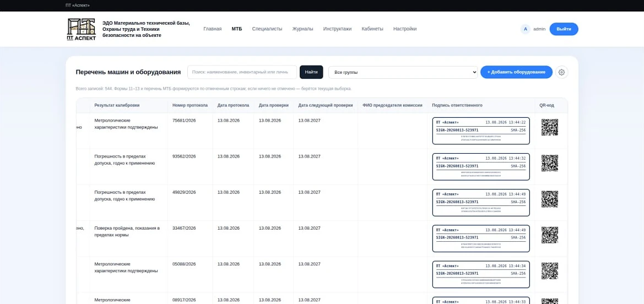The height and width of the screenshot is (304, 644).
Task: Click Подпись ответственного column header
Action: [x=457, y=105]
